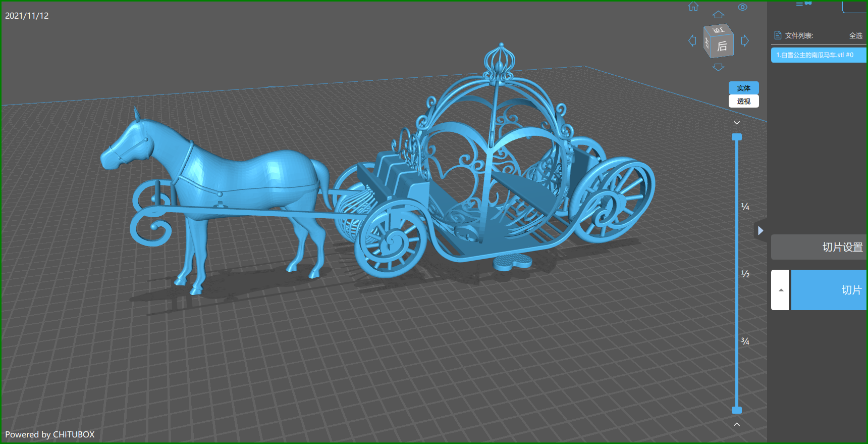Image resolution: width=868 pixels, height=444 pixels.
Task: Click 全选 to select all files
Action: click(856, 36)
